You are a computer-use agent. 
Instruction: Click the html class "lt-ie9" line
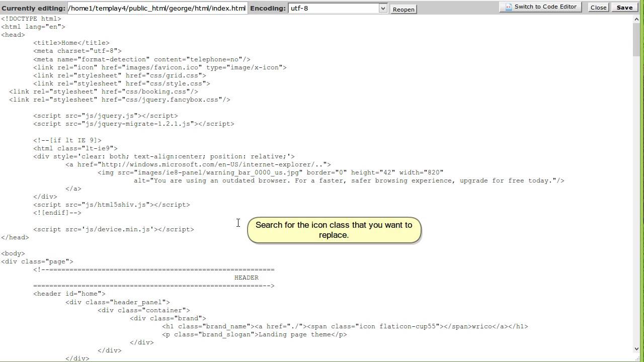coord(75,148)
